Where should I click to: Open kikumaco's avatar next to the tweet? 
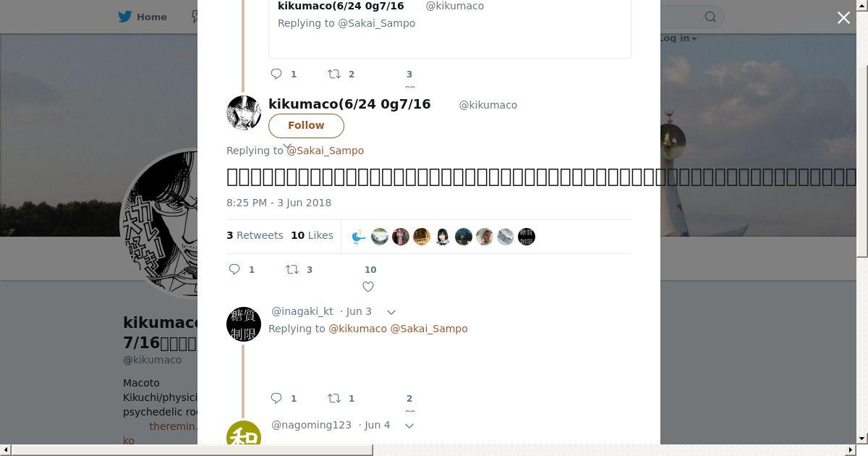click(x=244, y=113)
